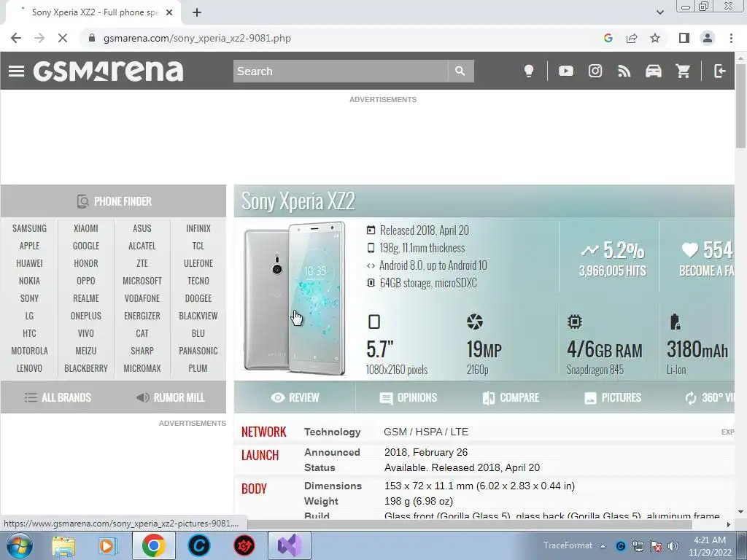Open ALL BRANDS list
The width and height of the screenshot is (747, 560).
tap(57, 397)
